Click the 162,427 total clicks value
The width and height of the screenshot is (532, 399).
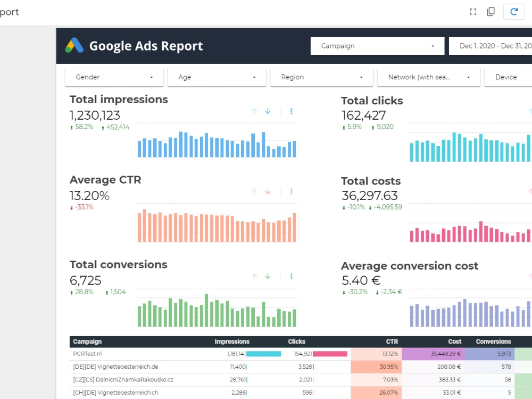(363, 115)
